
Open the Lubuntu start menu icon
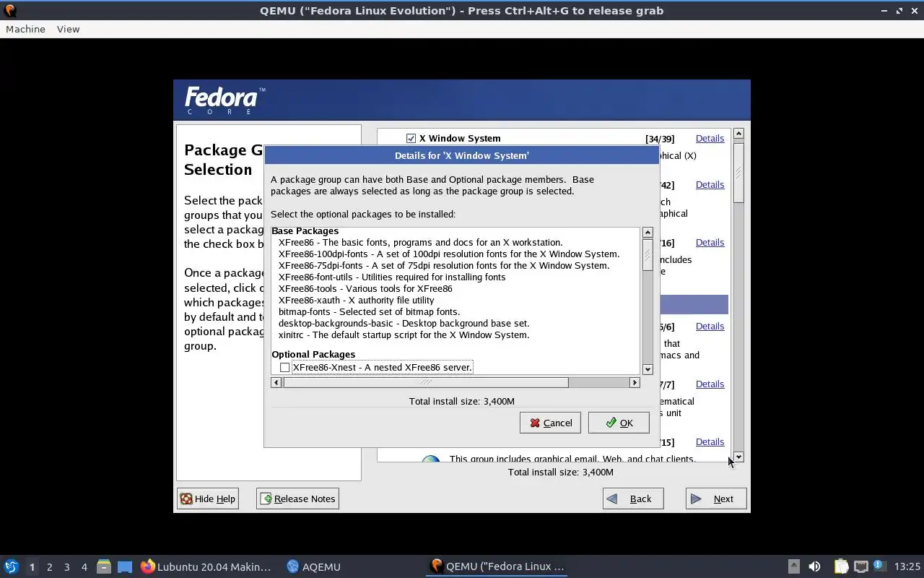pyautogui.click(x=11, y=566)
